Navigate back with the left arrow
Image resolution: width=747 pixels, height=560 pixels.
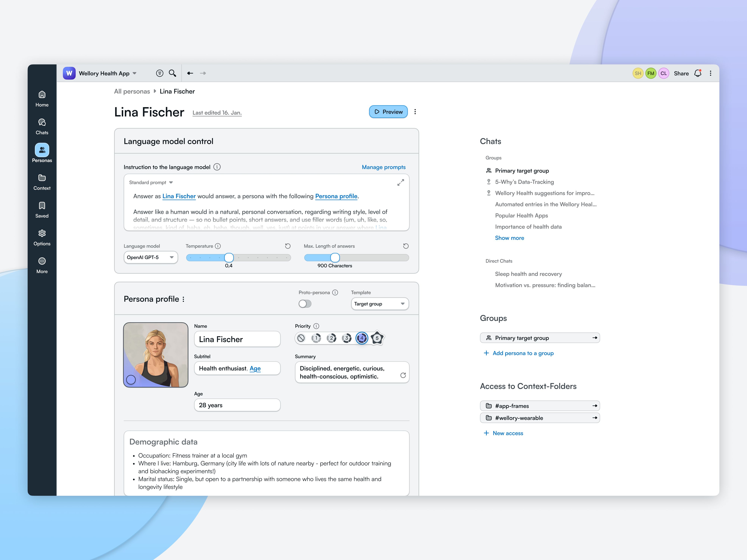click(190, 73)
